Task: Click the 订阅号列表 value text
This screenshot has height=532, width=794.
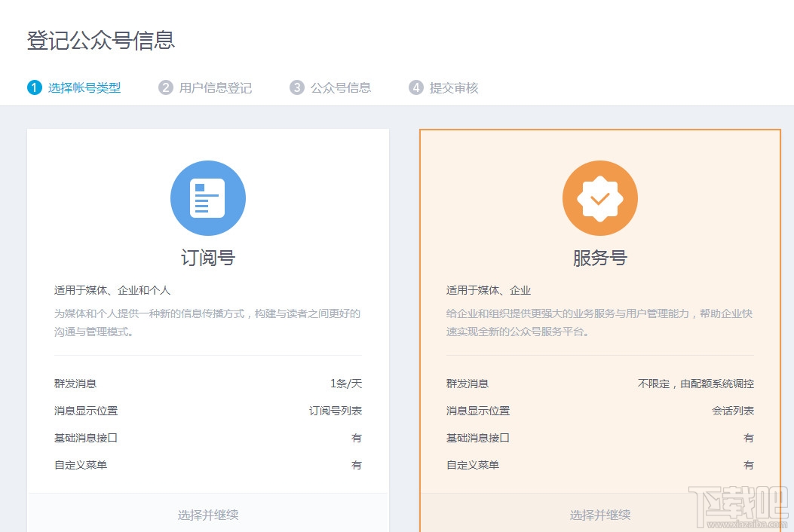Action: coord(335,411)
